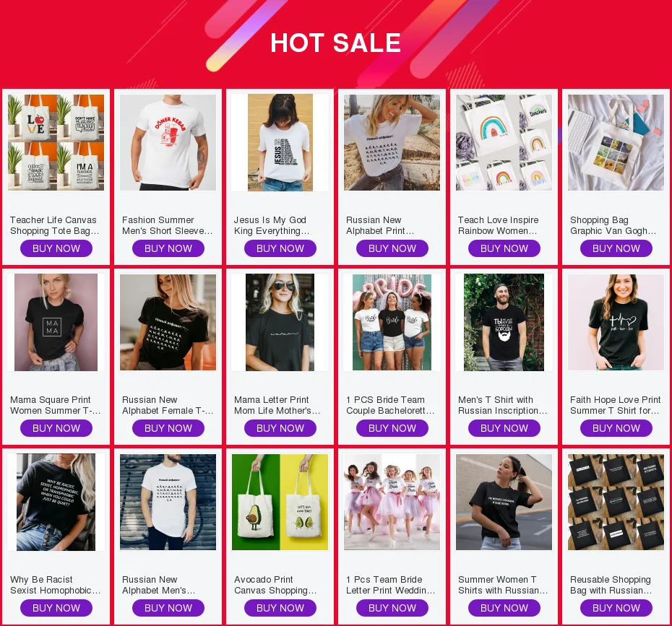Buy the Shopping Bag Graphic Van Gogh item

[x=616, y=248]
